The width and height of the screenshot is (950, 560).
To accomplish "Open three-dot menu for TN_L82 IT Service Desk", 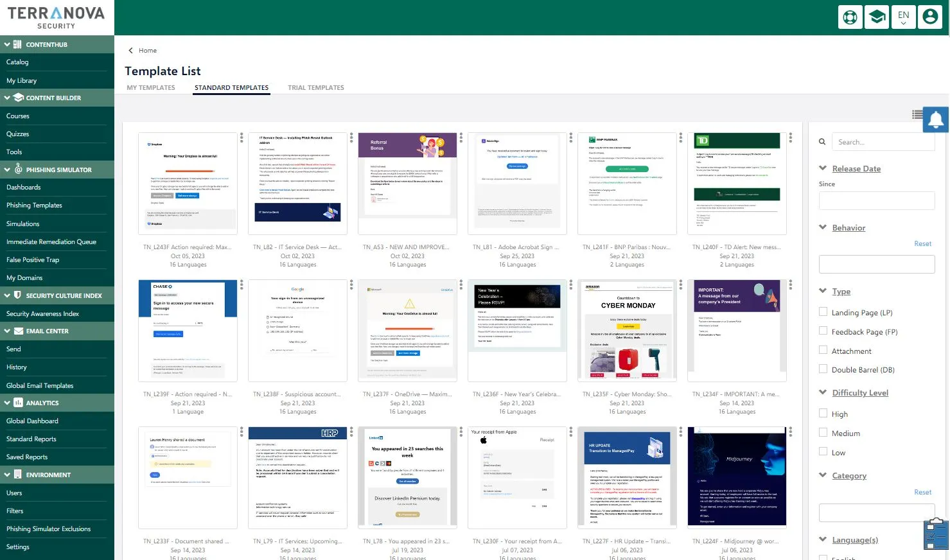I will click(351, 137).
